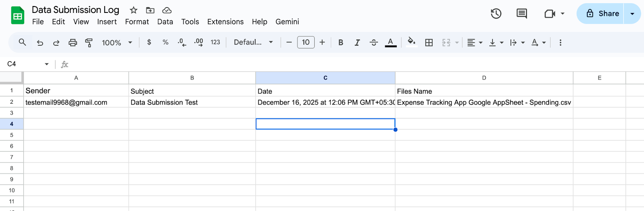Open the Insert menu
Screen dimensions: 644x211
(107, 22)
